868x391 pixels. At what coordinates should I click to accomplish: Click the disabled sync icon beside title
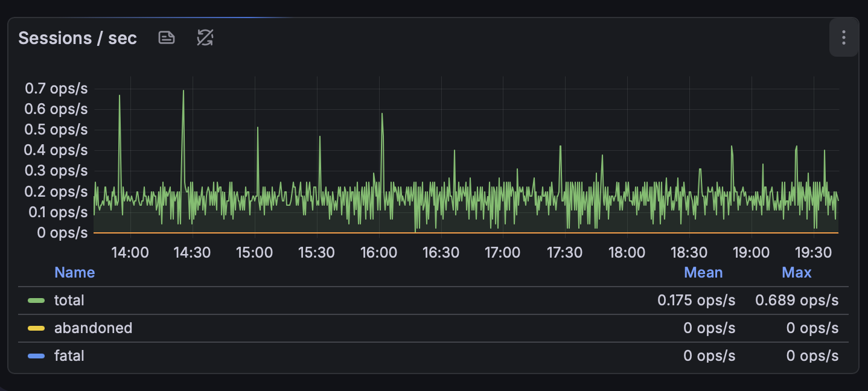(205, 38)
